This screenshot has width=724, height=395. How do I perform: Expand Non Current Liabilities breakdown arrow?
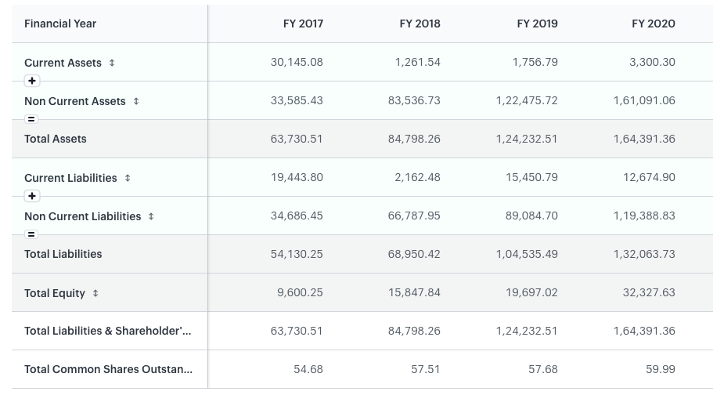tap(151, 216)
